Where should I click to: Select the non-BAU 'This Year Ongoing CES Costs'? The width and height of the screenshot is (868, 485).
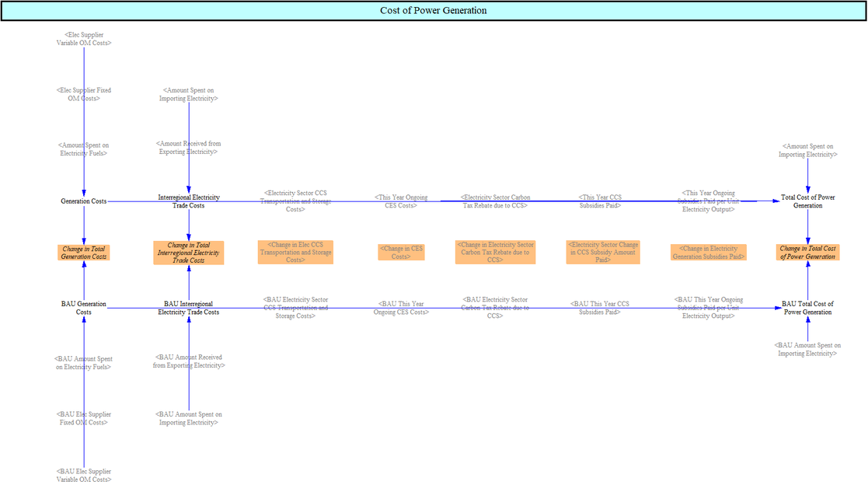[x=401, y=201]
